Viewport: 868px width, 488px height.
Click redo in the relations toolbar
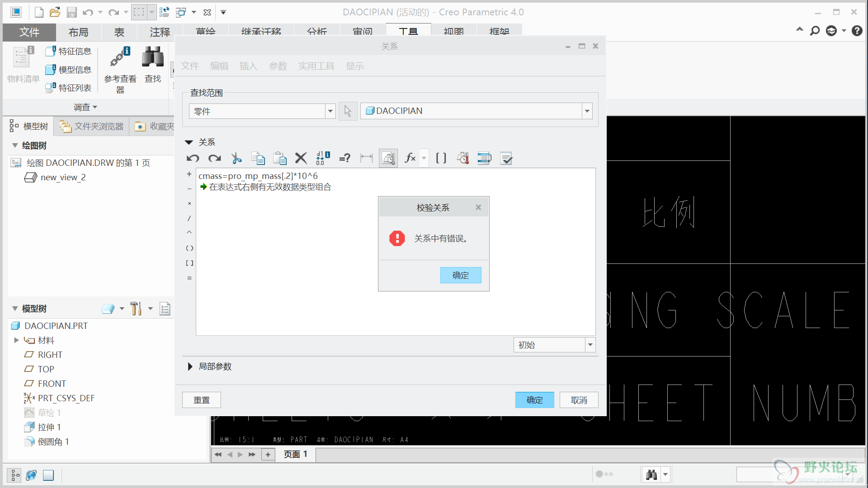(215, 158)
